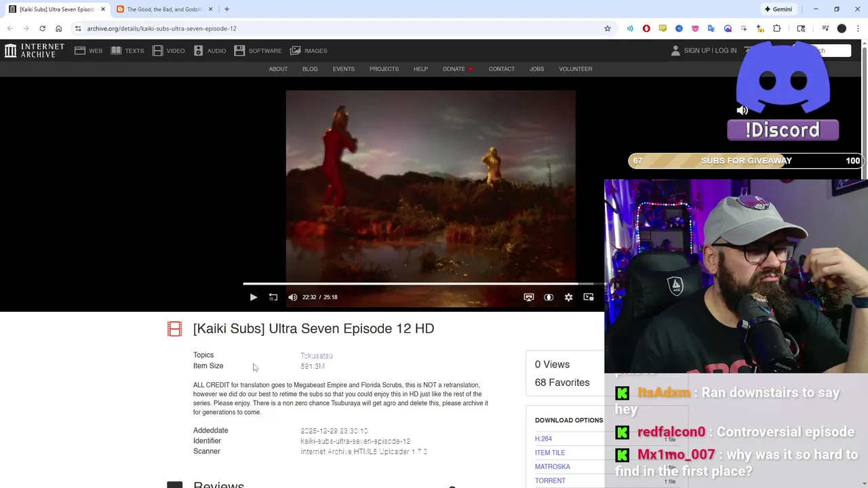Open the Web media section

[89, 51]
